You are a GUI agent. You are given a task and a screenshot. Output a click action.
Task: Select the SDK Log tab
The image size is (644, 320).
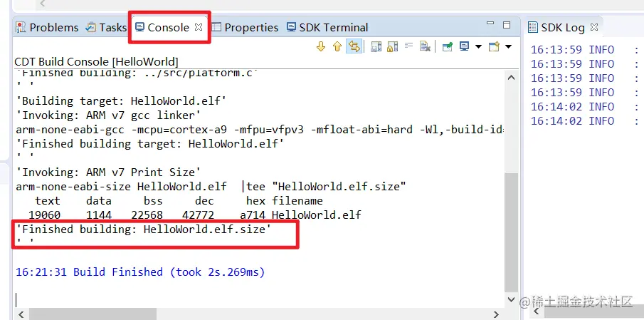pyautogui.click(x=556, y=28)
